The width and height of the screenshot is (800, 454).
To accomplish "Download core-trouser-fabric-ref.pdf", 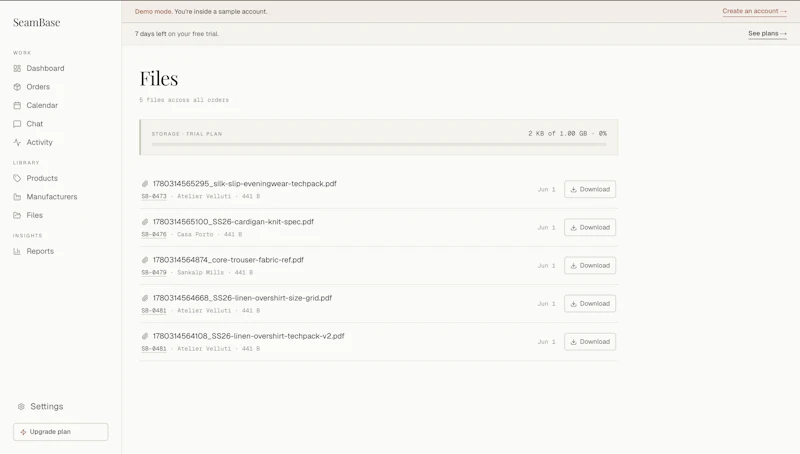I will pyautogui.click(x=590, y=265).
